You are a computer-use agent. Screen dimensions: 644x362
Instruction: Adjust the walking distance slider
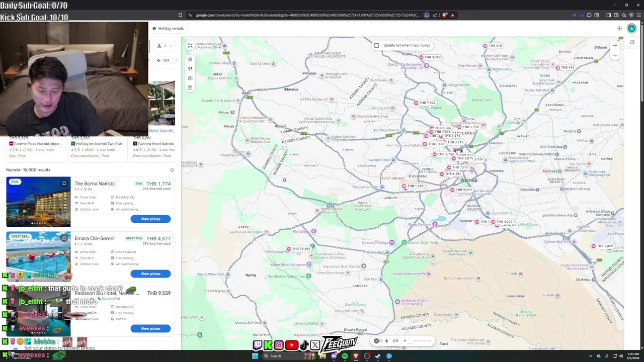click(x=421, y=341)
